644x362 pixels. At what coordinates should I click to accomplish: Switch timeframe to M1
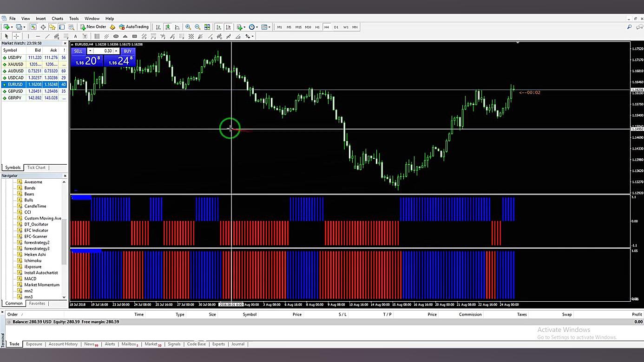[x=280, y=27]
